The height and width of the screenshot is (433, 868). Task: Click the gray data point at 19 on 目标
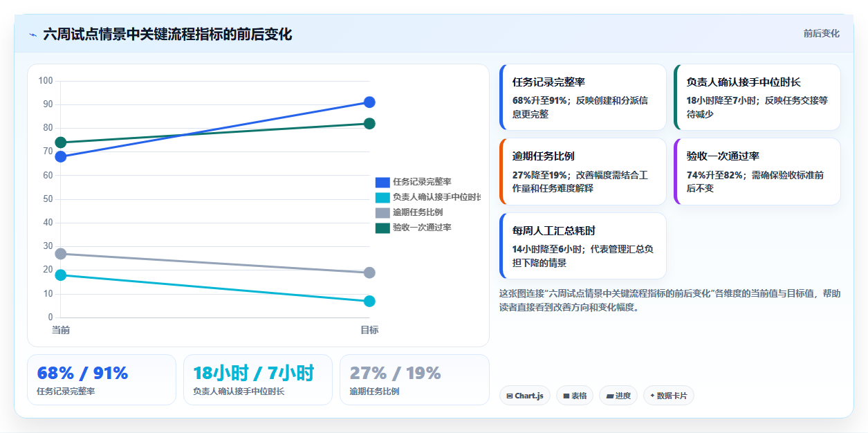pos(369,273)
